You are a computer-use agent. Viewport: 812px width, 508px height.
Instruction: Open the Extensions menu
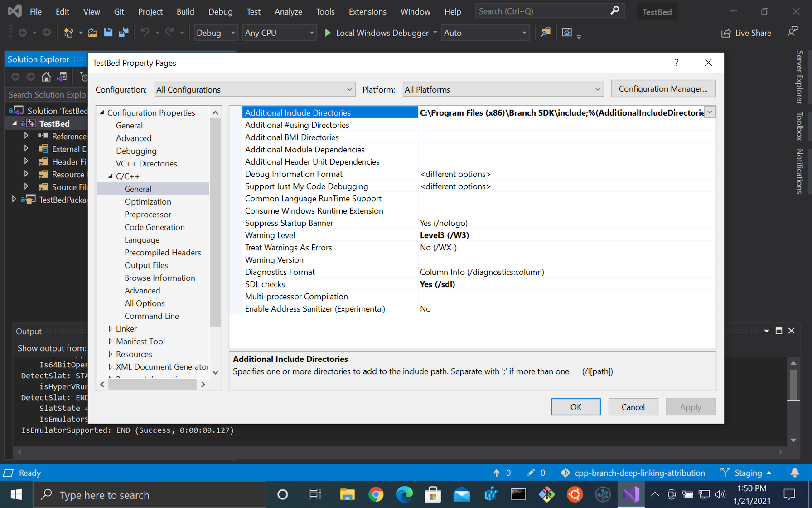(x=367, y=11)
